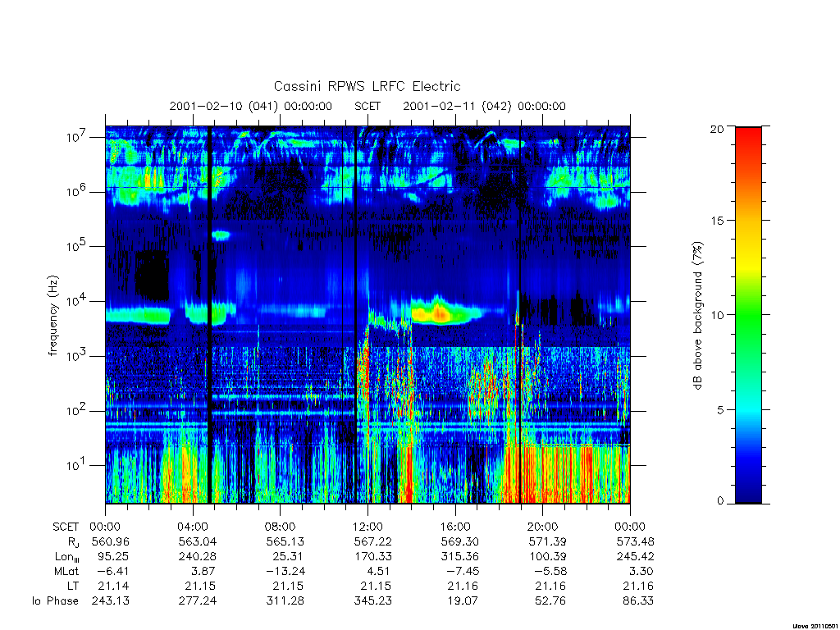The height and width of the screenshot is (630, 840).
Task: Click the LT row label
Action: (x=73, y=586)
